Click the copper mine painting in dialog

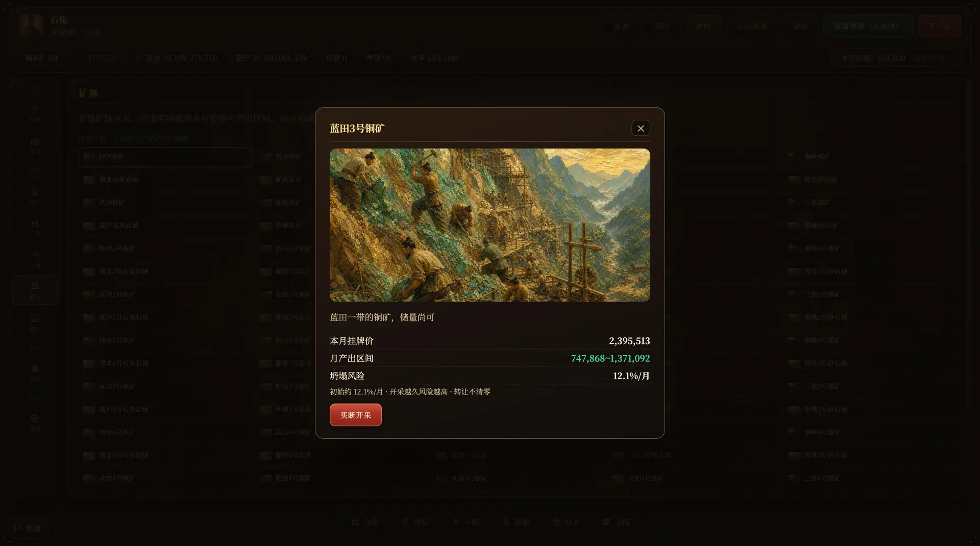[x=489, y=225]
